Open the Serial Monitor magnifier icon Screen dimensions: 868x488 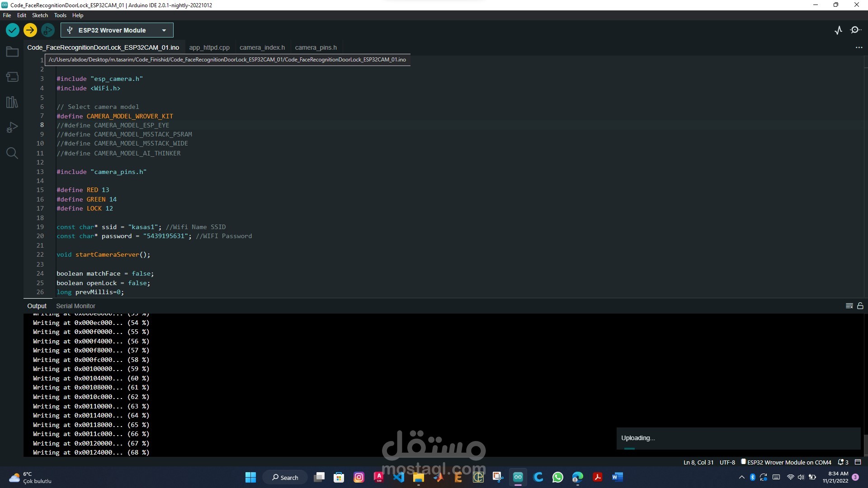pyautogui.click(x=855, y=30)
